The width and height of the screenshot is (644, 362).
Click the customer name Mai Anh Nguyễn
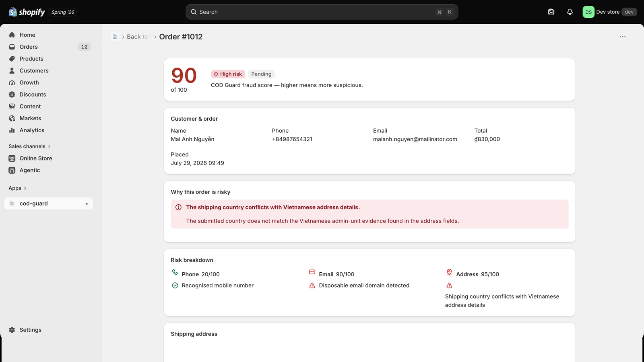[192, 139]
